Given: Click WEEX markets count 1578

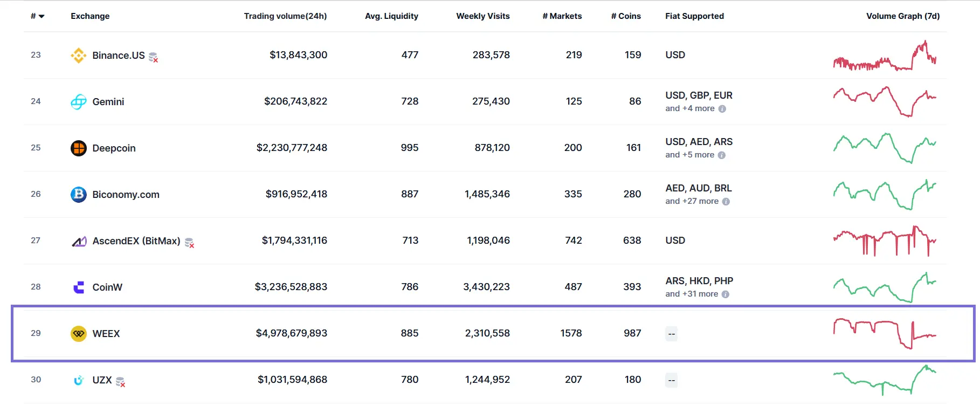Looking at the screenshot, I should pos(571,333).
